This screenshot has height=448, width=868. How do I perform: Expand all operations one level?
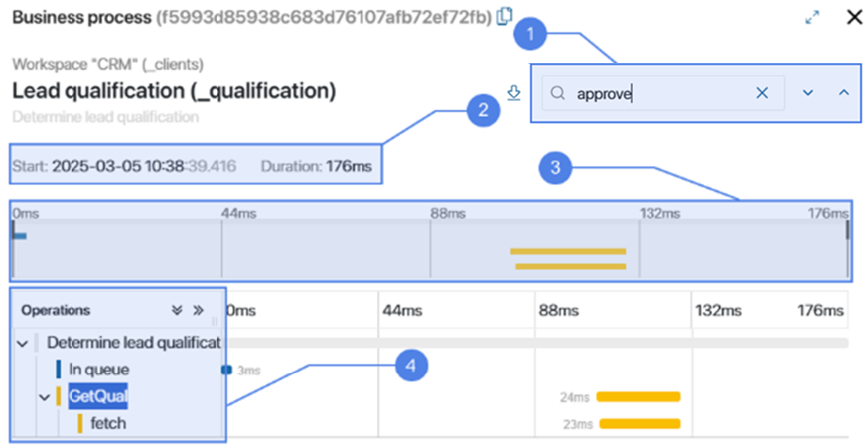point(177,310)
